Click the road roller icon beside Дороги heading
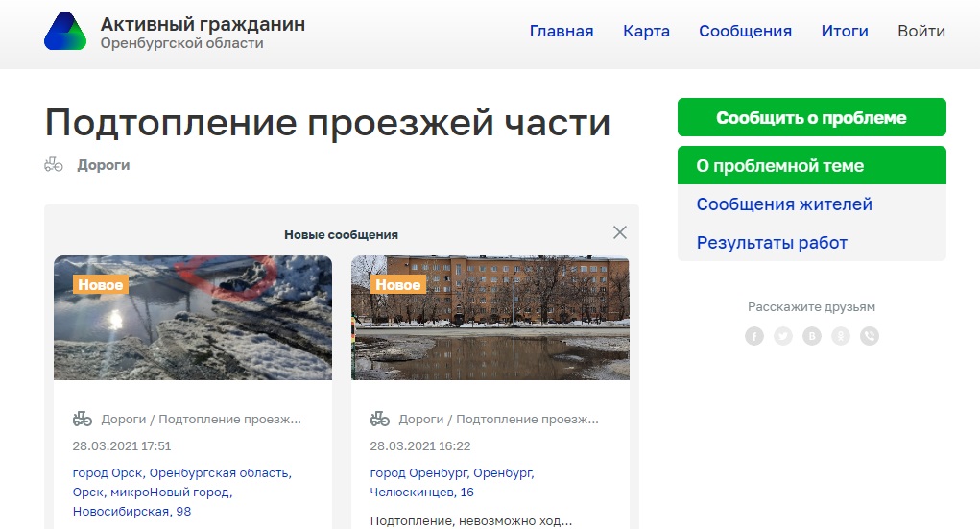This screenshot has height=529, width=980. coord(54,165)
